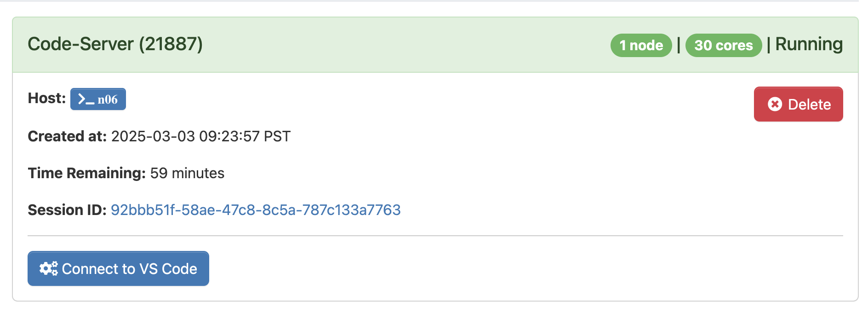Click the pipe separator between node and cores
The image size is (868, 314).
(679, 45)
